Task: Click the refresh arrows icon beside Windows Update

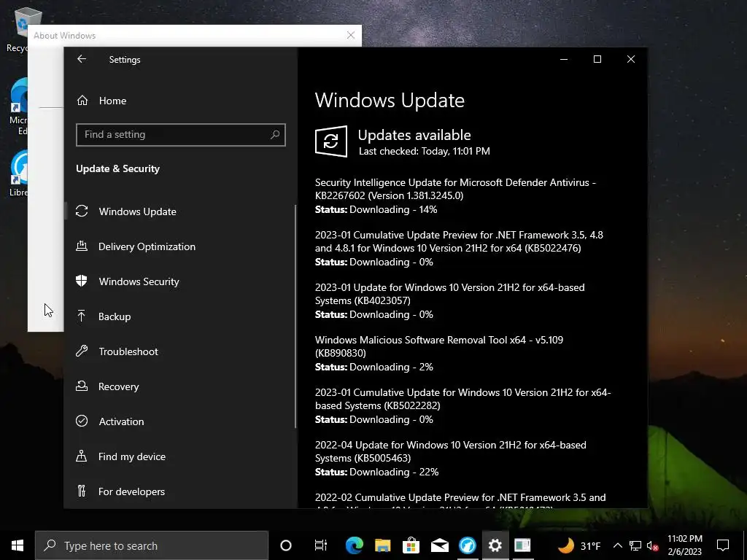Action: tap(82, 211)
